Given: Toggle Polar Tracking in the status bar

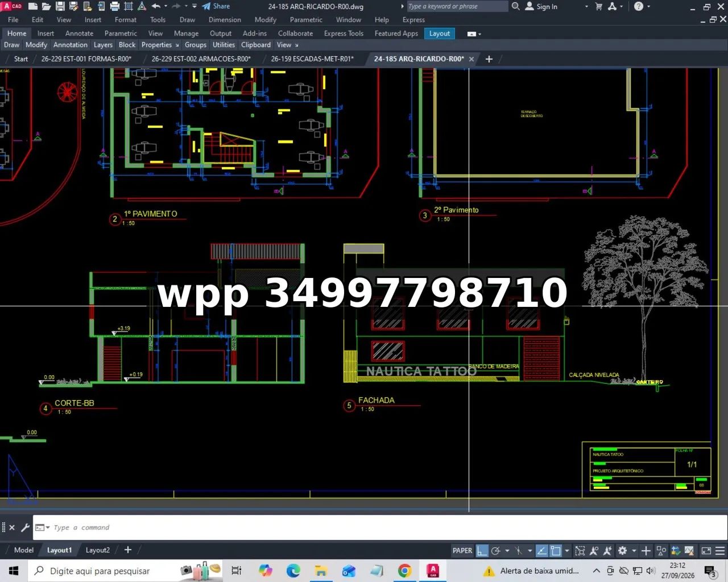Looking at the screenshot, I should (x=495, y=550).
